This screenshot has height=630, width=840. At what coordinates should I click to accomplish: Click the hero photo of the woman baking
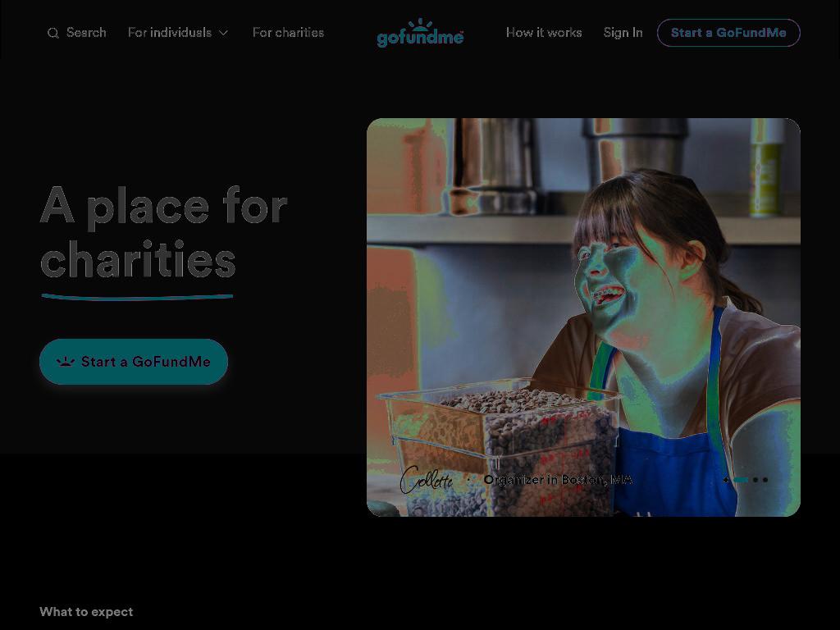(x=583, y=317)
